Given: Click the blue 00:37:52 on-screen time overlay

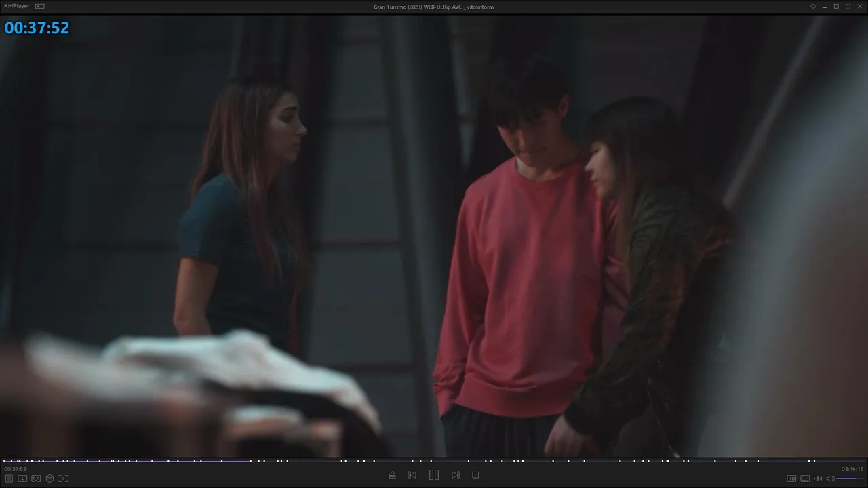Looking at the screenshot, I should [x=37, y=28].
